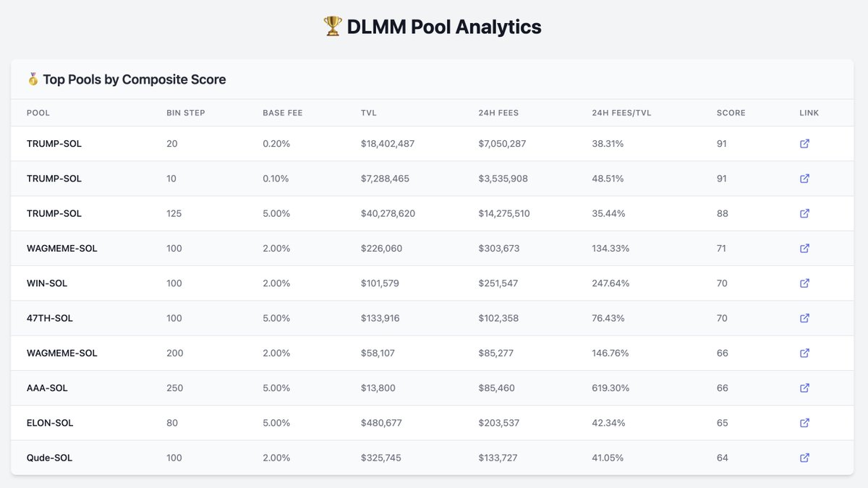Open external link for WAGMEME-SOL bin step 200
The image size is (868, 488).
tap(804, 353)
